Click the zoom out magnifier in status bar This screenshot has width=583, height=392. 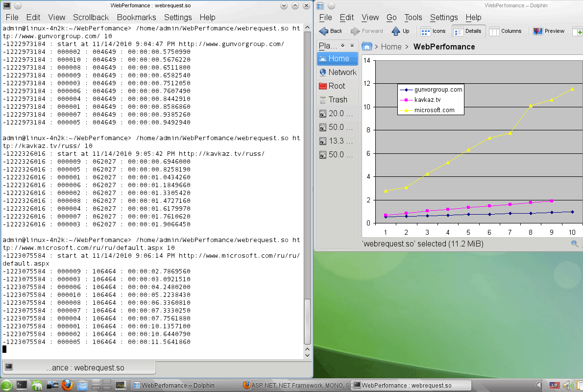click(574, 244)
